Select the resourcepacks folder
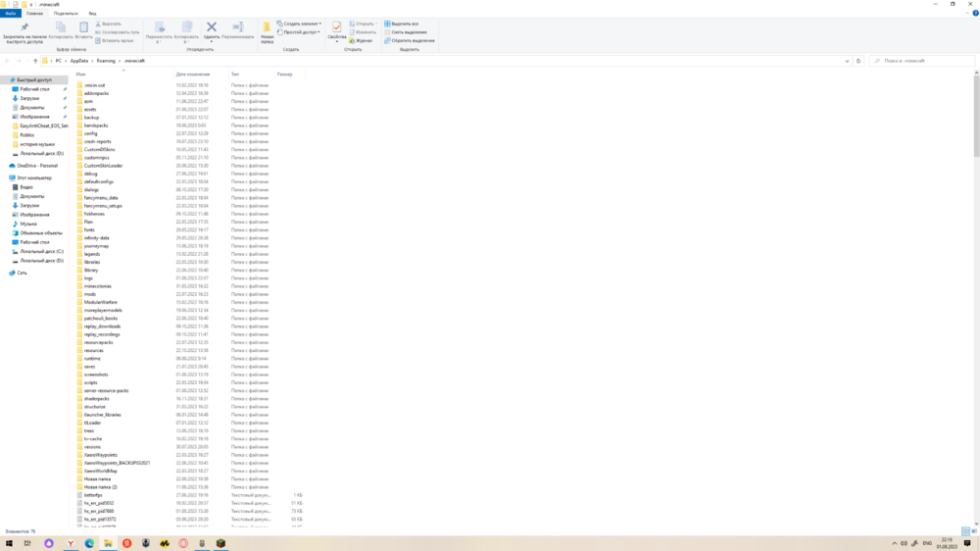Viewport: 980px width, 551px height. click(x=98, y=342)
